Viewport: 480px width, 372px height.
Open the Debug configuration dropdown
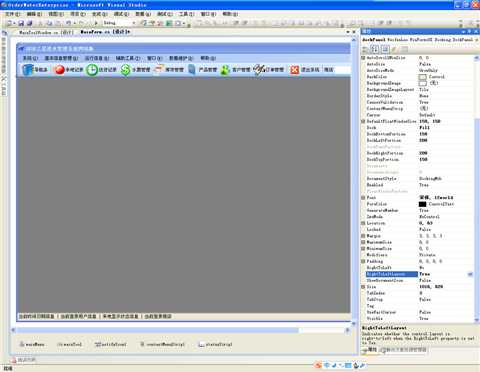pos(134,23)
